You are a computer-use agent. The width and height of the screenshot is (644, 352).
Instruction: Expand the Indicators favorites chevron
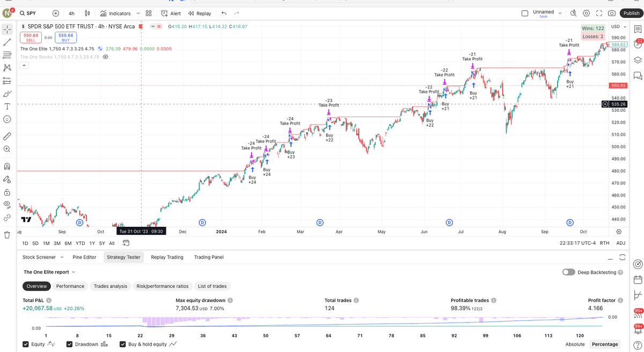pyautogui.click(x=138, y=13)
